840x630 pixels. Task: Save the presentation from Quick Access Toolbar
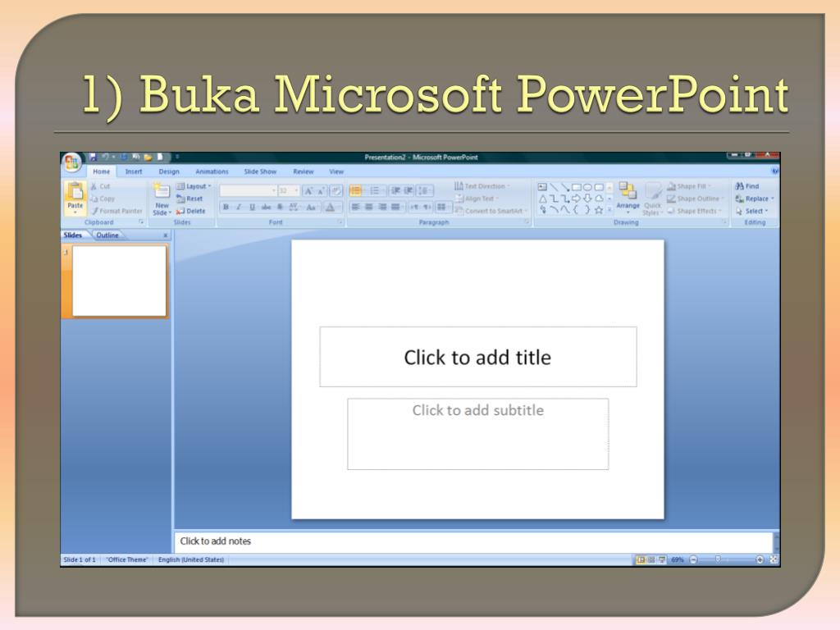pos(93,157)
